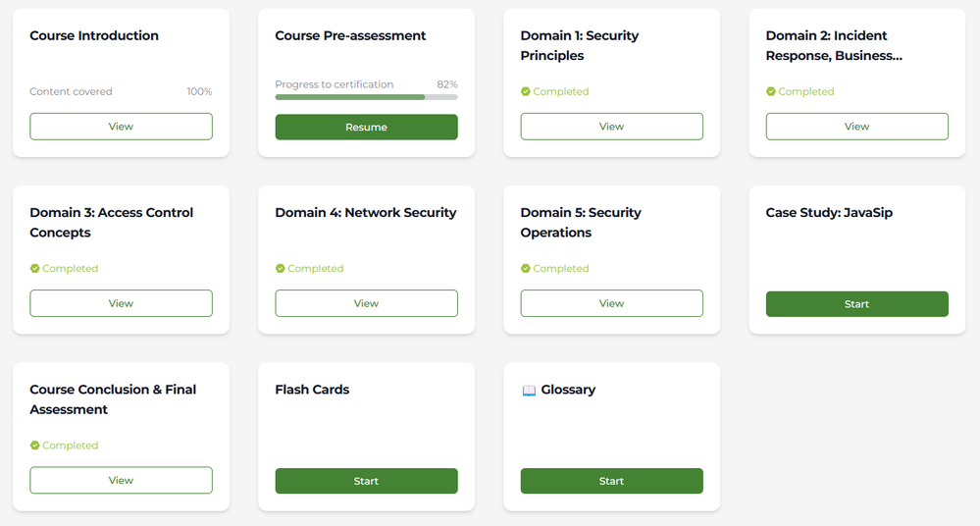Click Domain 3 completed checkmark icon
The height and width of the screenshot is (526, 980).
pos(35,269)
